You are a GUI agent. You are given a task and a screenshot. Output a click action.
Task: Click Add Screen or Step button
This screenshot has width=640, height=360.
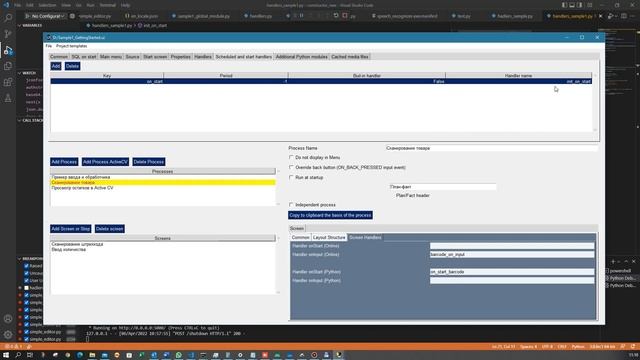pyautogui.click(x=71, y=229)
